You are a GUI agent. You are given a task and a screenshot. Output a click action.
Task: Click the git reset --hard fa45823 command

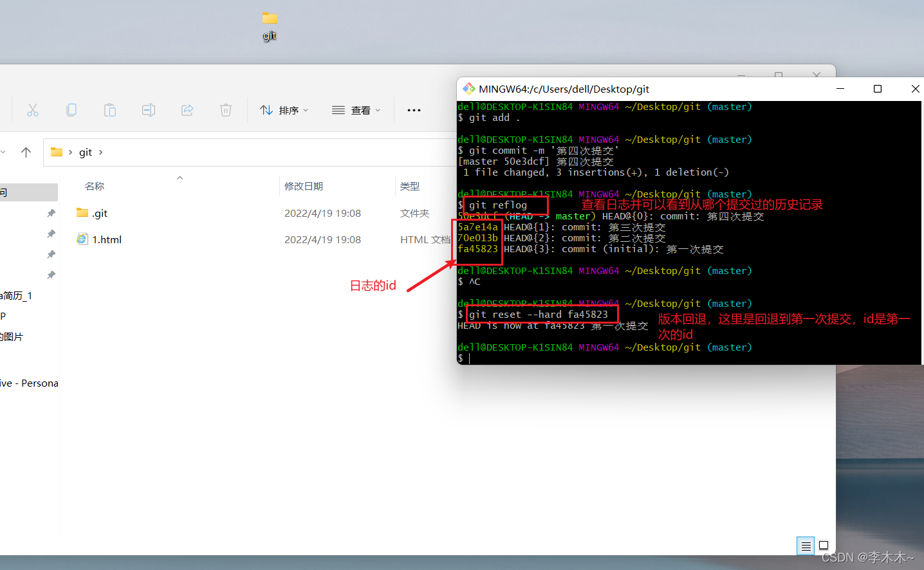pos(539,315)
